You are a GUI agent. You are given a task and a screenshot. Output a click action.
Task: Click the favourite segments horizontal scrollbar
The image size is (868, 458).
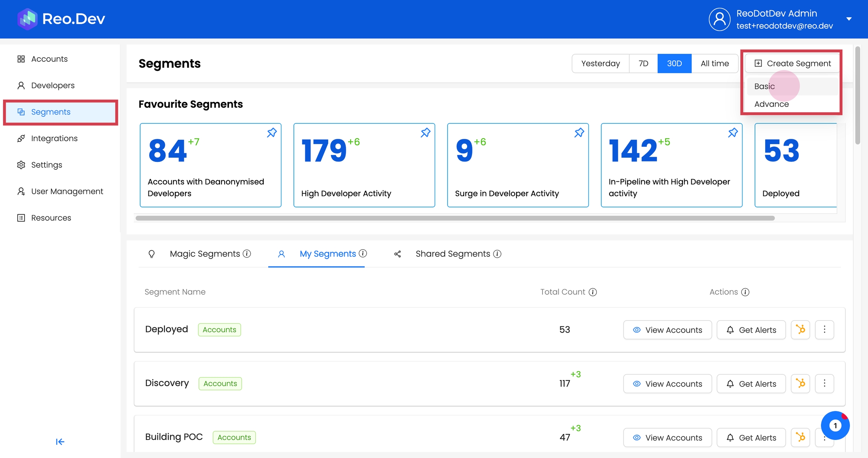[x=455, y=218]
